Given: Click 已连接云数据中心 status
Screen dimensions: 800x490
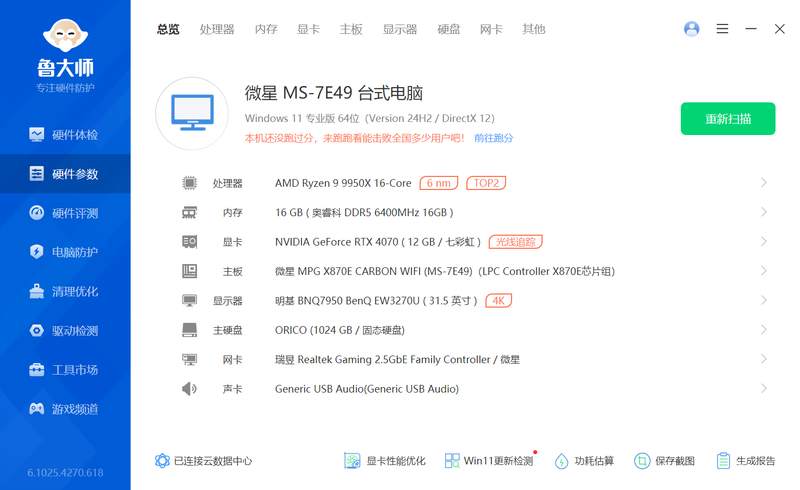Looking at the screenshot, I should (203, 461).
